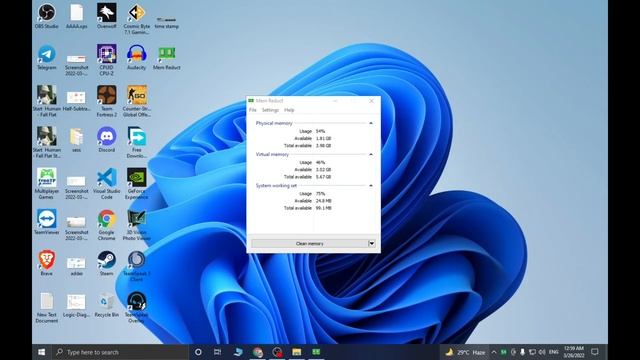
Task: Open the TeamSpeak 3 Client shortcut
Action: (137, 266)
